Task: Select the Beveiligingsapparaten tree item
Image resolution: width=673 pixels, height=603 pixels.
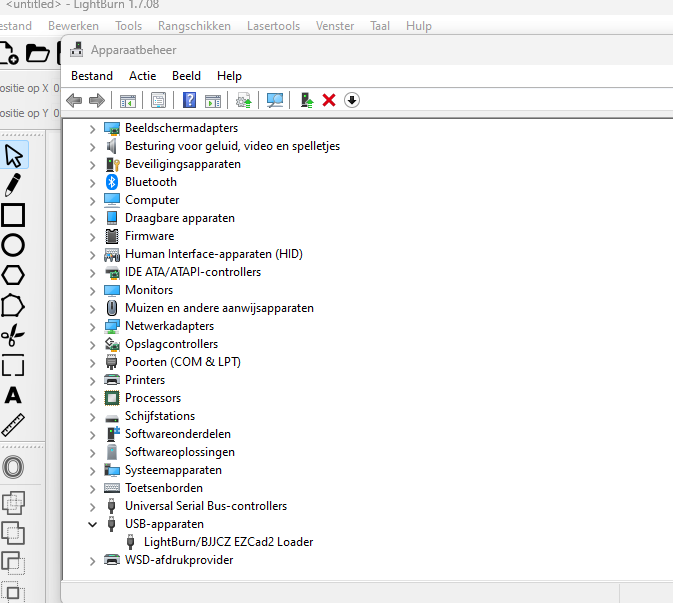Action: [183, 164]
